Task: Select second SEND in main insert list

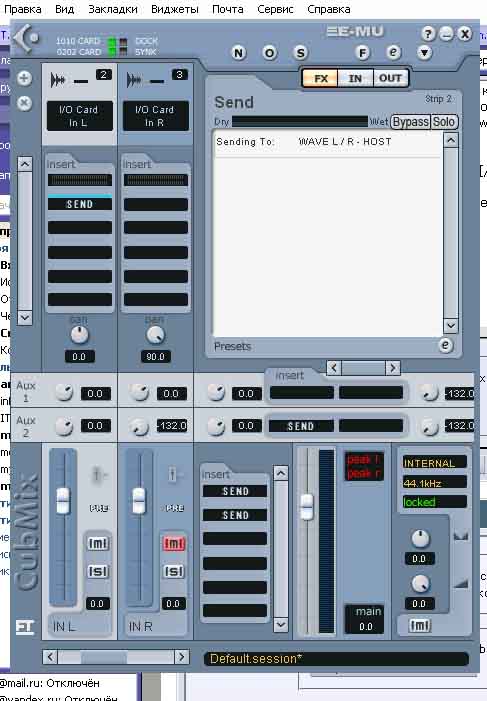Action: [235, 515]
